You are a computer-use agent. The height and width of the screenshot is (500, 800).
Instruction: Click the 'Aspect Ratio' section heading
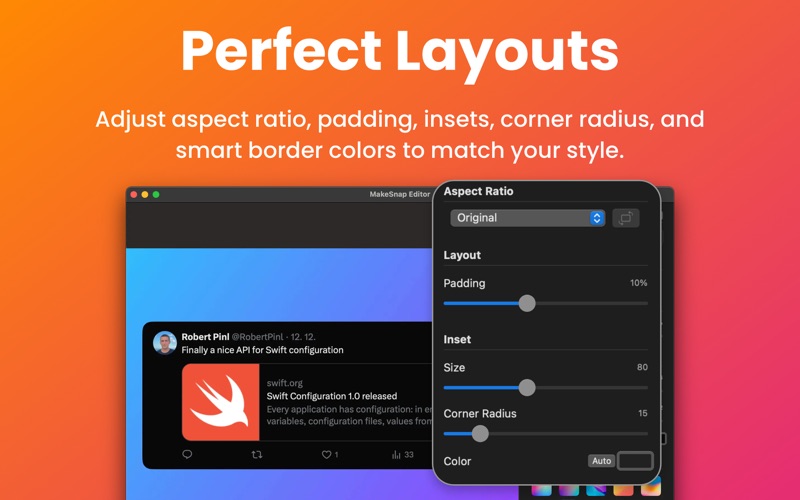(x=478, y=191)
